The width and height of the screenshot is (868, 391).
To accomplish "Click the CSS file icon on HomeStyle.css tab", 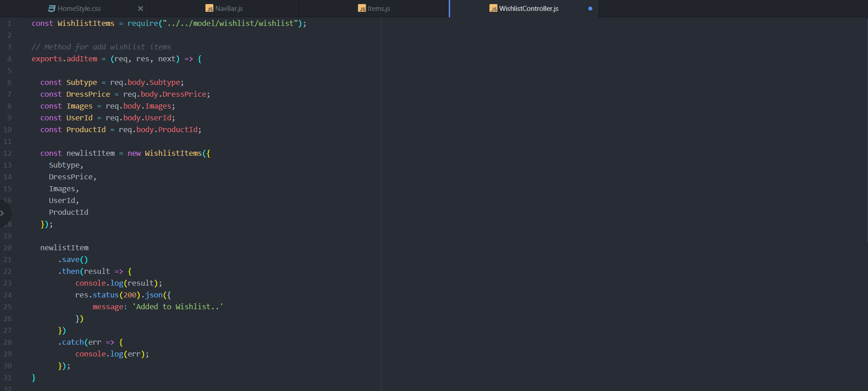I will (52, 9).
